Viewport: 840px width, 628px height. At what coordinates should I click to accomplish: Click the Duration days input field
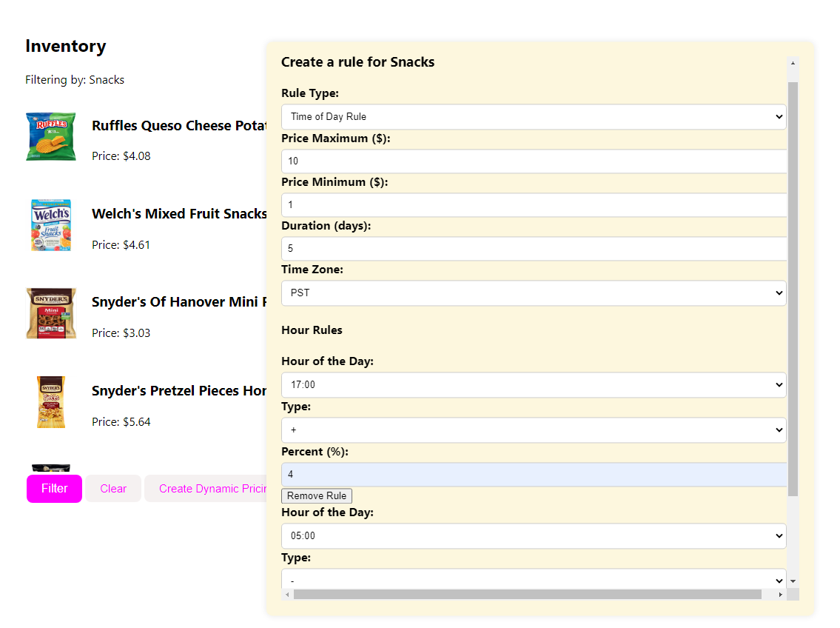click(534, 249)
